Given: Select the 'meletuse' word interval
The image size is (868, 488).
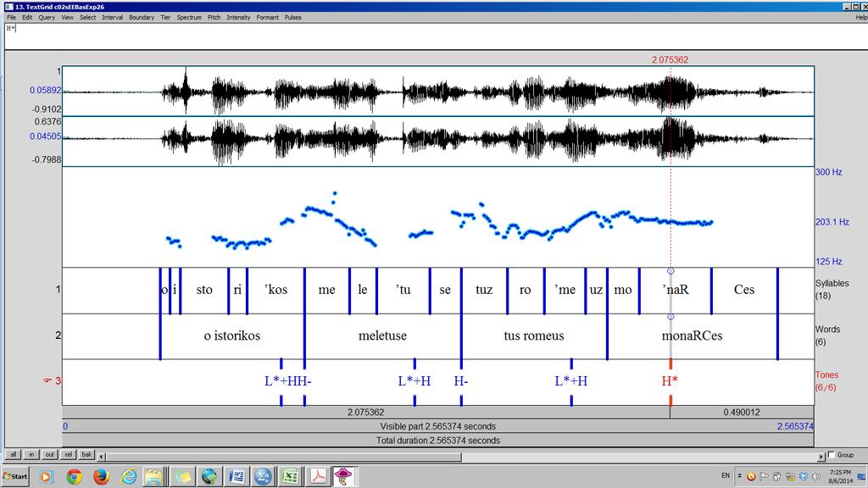Looking at the screenshot, I should 382,335.
